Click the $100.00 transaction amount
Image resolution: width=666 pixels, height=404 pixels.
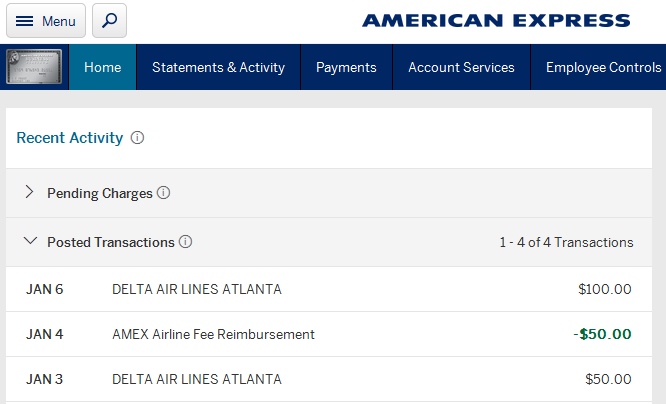pos(605,290)
